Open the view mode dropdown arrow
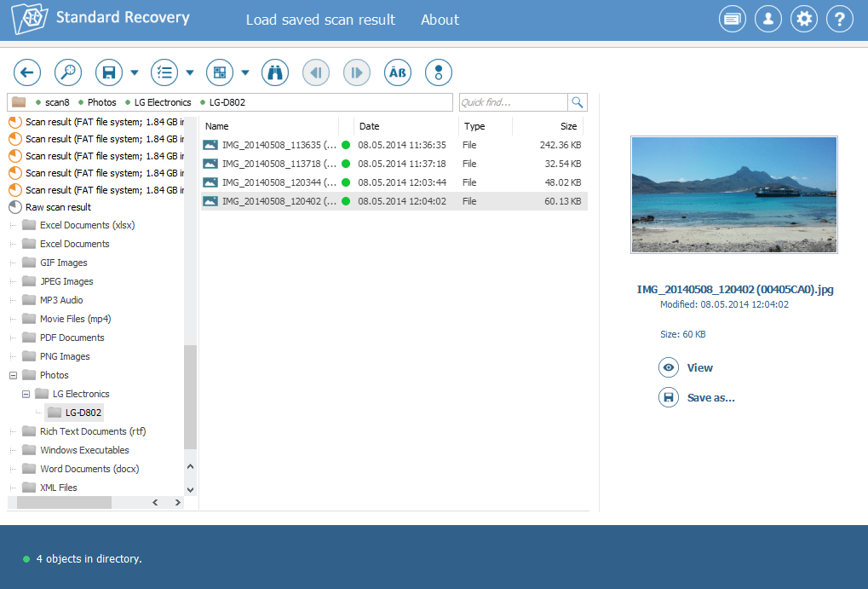 [245, 72]
